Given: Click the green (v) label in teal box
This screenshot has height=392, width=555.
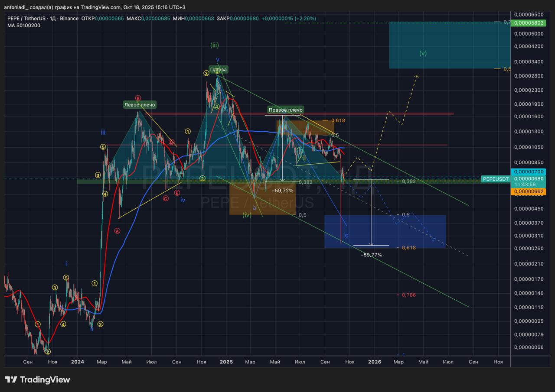Looking at the screenshot, I should [x=423, y=53].
